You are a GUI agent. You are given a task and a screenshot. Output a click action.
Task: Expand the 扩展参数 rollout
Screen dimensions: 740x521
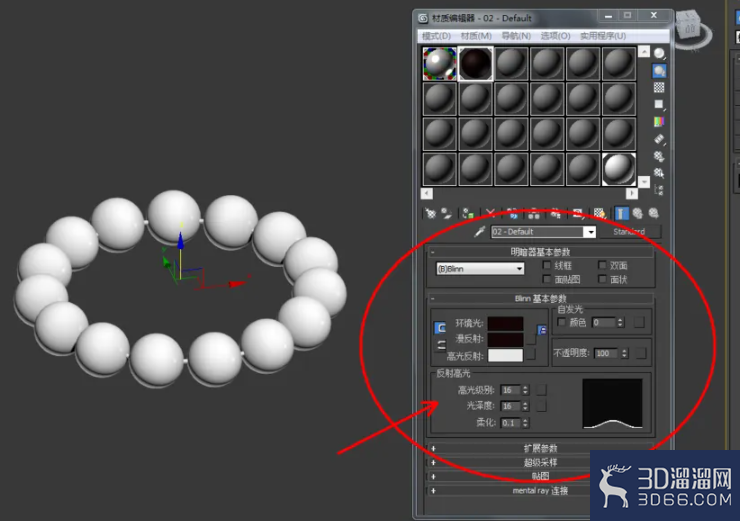point(540,448)
